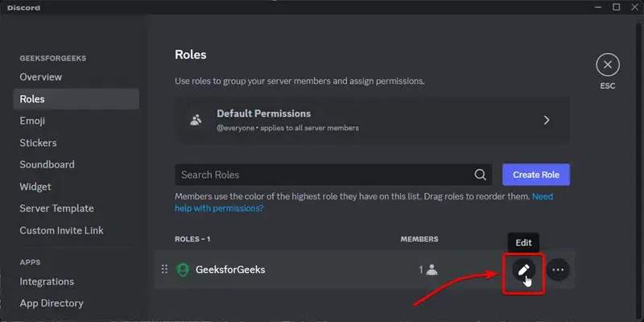Image resolution: width=644 pixels, height=322 pixels.
Task: Click the green shield role icon
Action: [x=183, y=270]
